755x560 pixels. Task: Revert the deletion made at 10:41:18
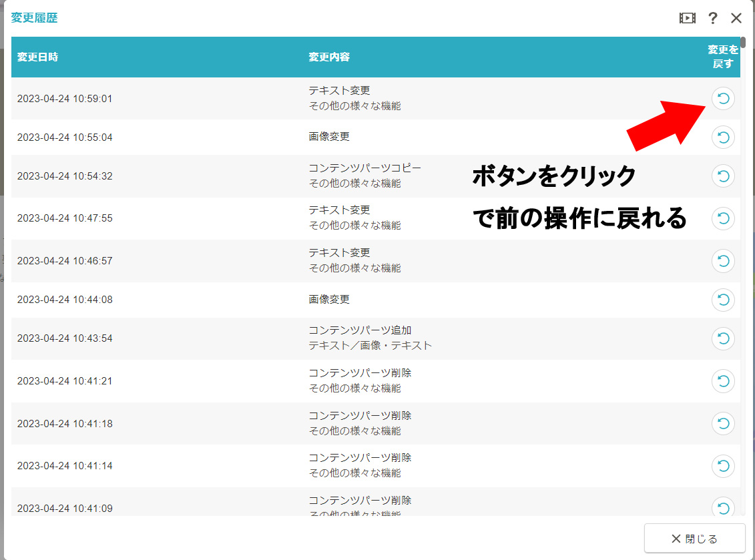(723, 423)
